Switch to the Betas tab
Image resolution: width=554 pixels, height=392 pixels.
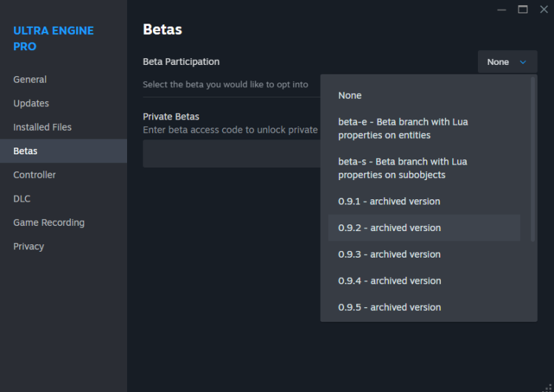25,151
